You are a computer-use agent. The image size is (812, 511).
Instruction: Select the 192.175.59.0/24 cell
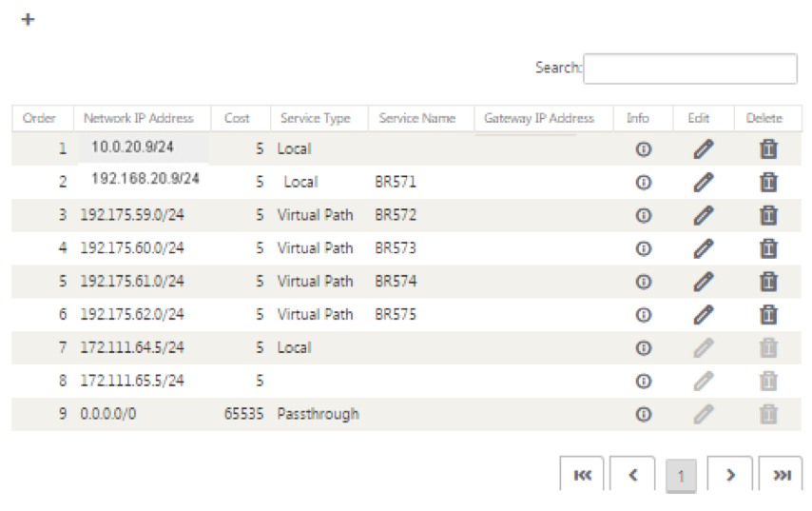(x=132, y=215)
